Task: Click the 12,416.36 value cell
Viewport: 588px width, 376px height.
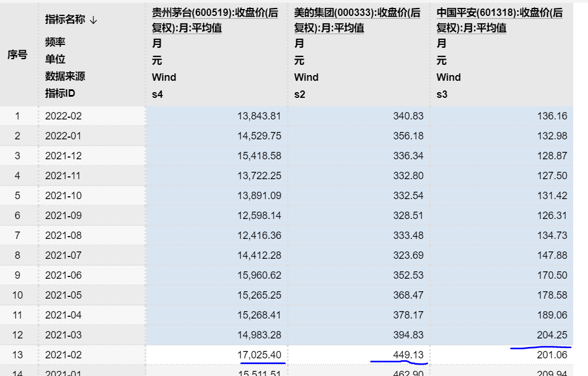Action: tap(259, 235)
